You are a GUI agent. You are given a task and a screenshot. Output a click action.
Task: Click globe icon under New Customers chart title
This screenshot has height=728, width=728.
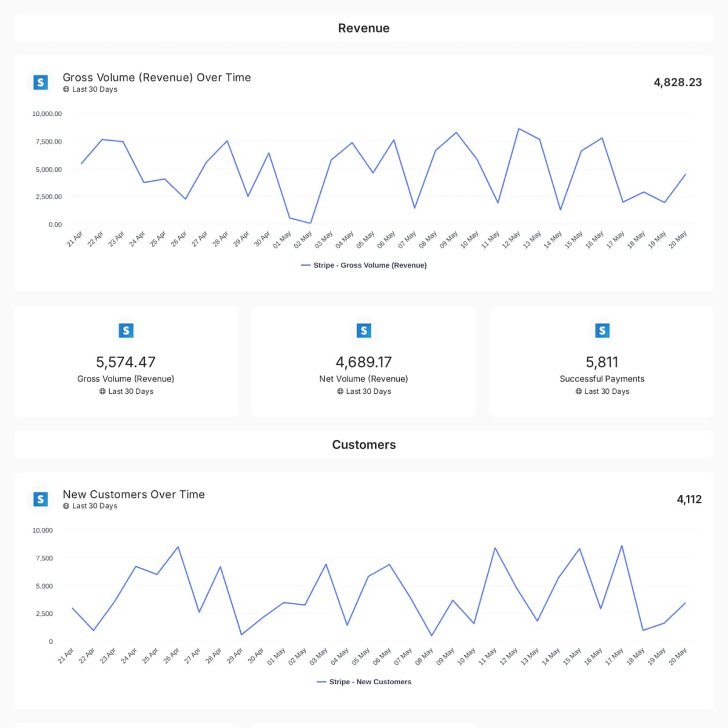(66, 506)
